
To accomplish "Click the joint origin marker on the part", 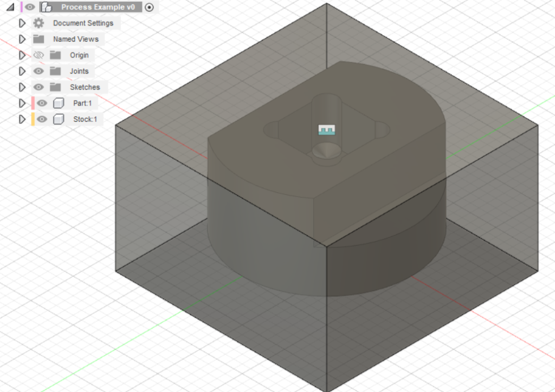I will click(x=327, y=130).
